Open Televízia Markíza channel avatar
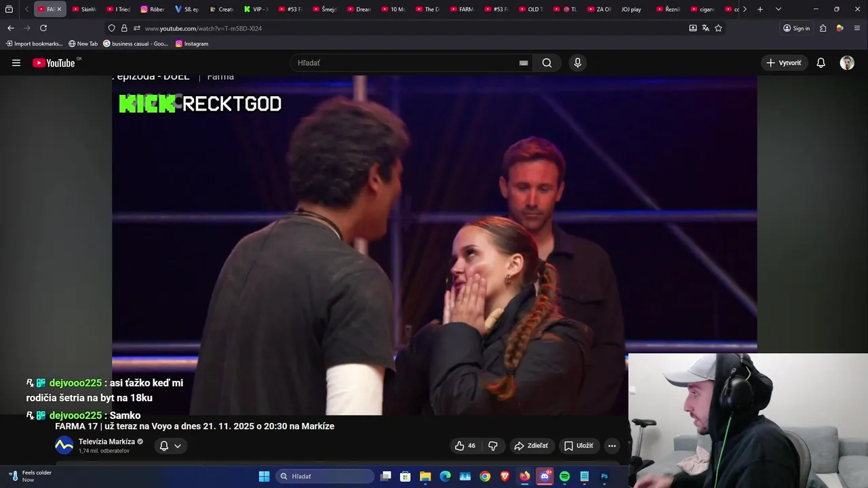 tap(64, 446)
